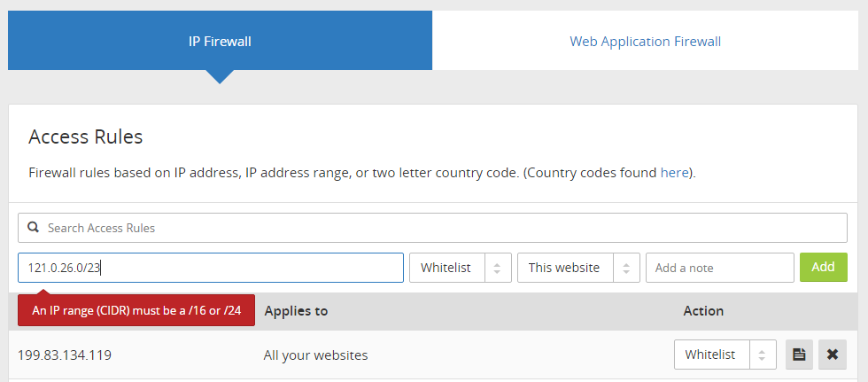Screen dimensions: 868x382
Task: Click the search magnifier icon
Action: pyautogui.click(x=34, y=228)
